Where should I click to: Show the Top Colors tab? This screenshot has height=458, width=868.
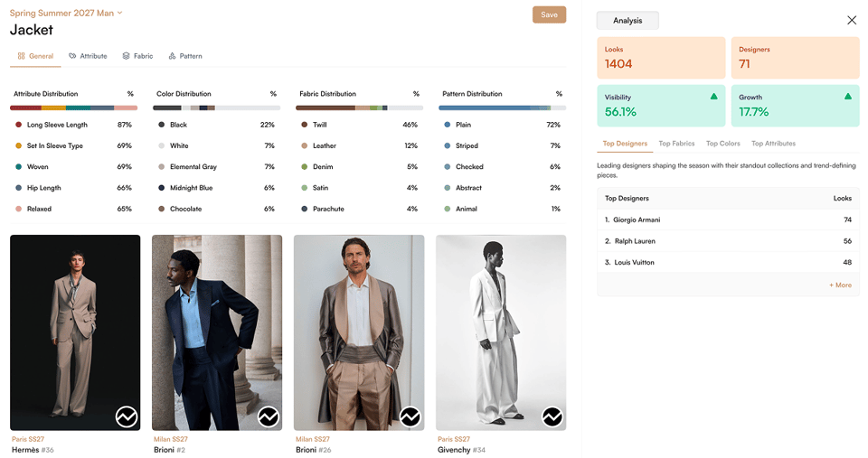tap(723, 144)
